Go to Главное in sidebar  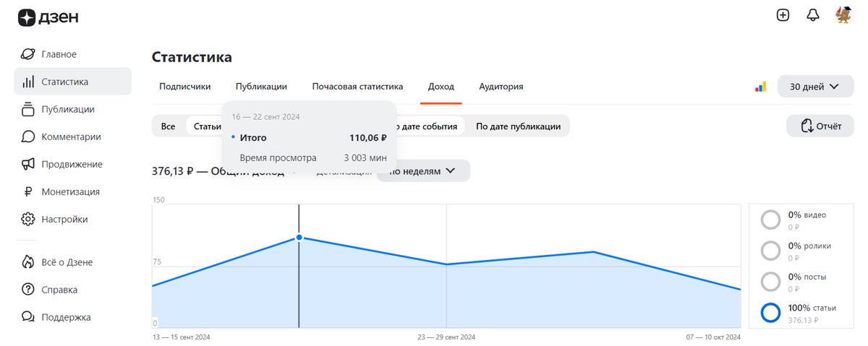pos(59,54)
